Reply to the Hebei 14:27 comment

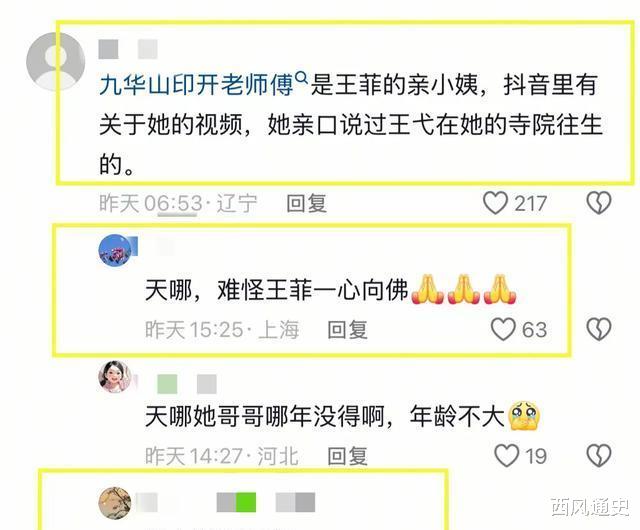(347, 456)
